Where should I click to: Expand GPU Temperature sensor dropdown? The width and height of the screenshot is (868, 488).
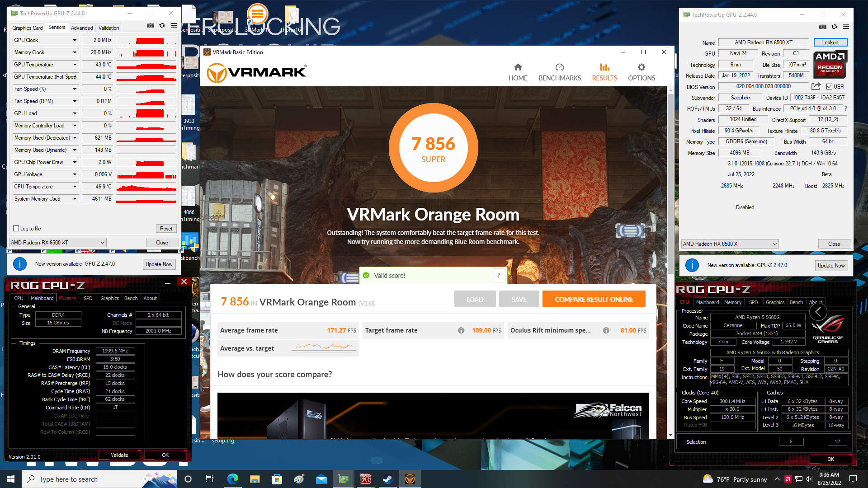tap(75, 65)
